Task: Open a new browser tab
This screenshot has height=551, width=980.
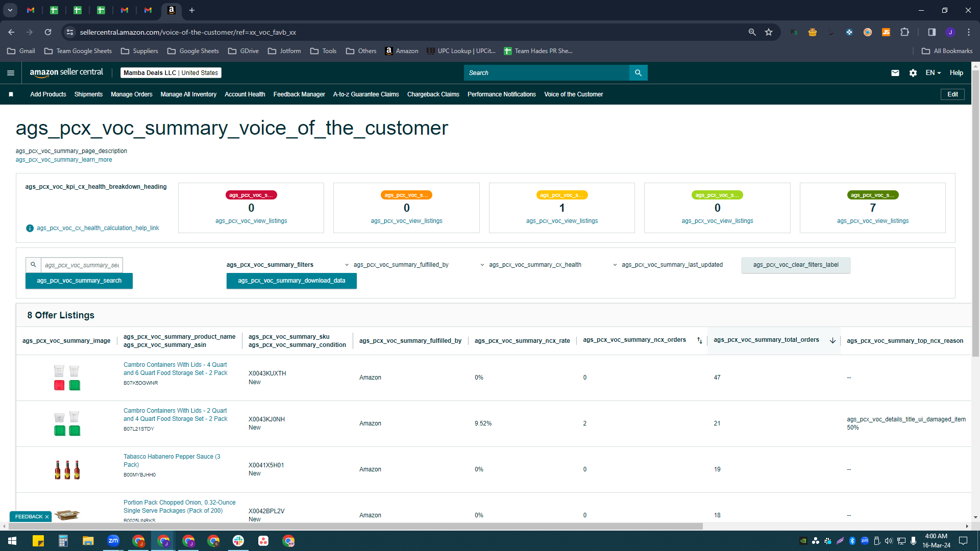Action: coord(192,10)
